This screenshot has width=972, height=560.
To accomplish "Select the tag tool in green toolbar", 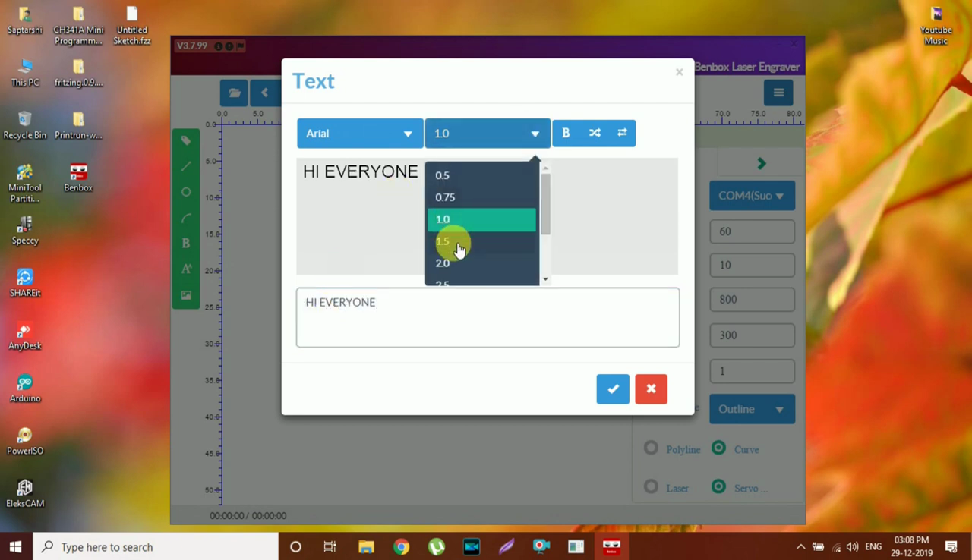I will [x=186, y=140].
